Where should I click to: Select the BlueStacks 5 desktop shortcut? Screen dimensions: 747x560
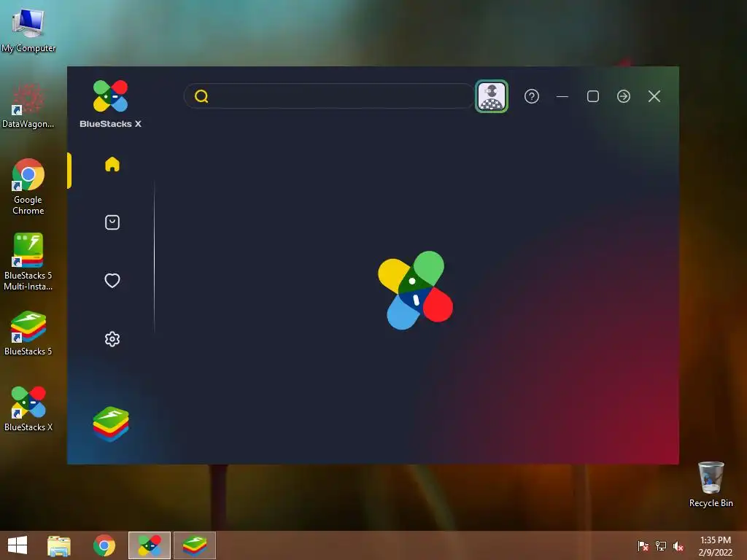28,332
